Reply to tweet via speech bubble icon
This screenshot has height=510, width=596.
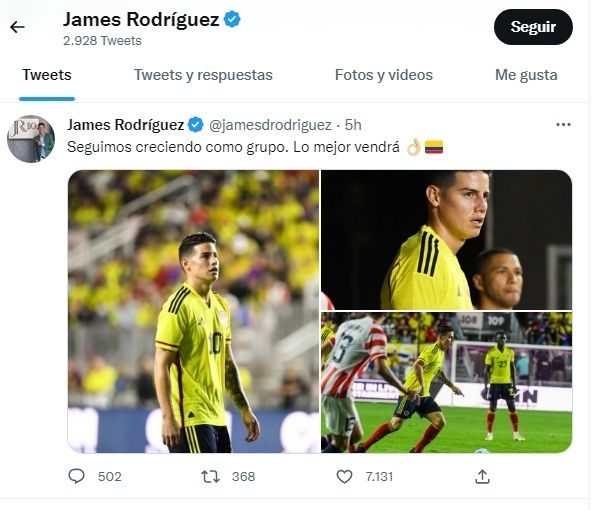coord(76,476)
